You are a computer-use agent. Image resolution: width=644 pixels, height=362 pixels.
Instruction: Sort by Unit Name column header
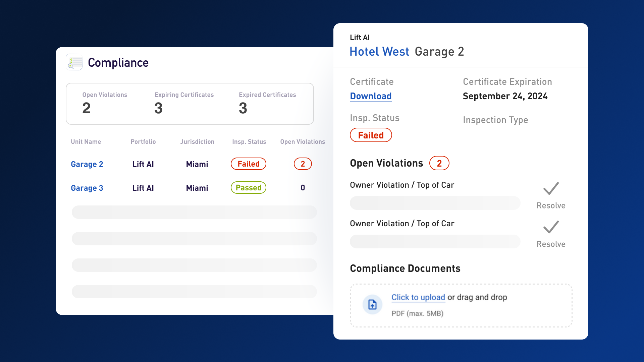pos(86,142)
